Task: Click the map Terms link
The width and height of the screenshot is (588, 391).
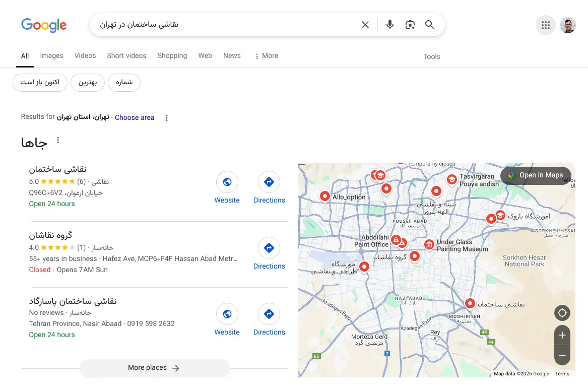Action: [x=562, y=374]
